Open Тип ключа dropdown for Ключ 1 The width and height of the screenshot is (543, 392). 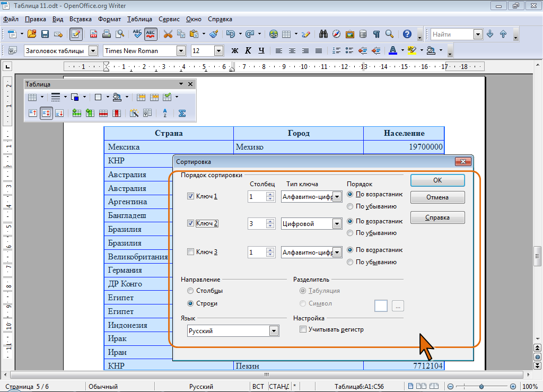click(x=337, y=197)
